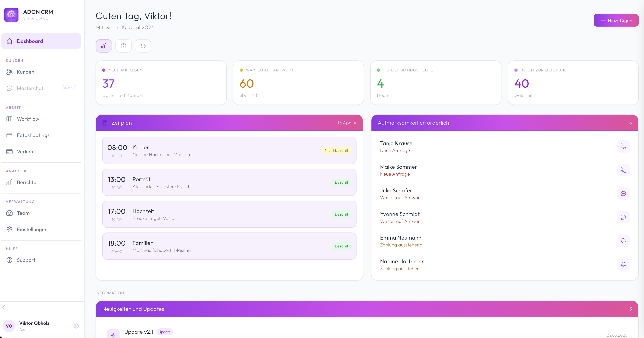Open profile settings gear beside Viktor Obholz

click(x=76, y=326)
